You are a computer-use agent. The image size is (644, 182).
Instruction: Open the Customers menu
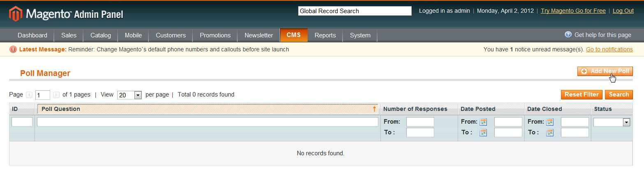click(171, 35)
